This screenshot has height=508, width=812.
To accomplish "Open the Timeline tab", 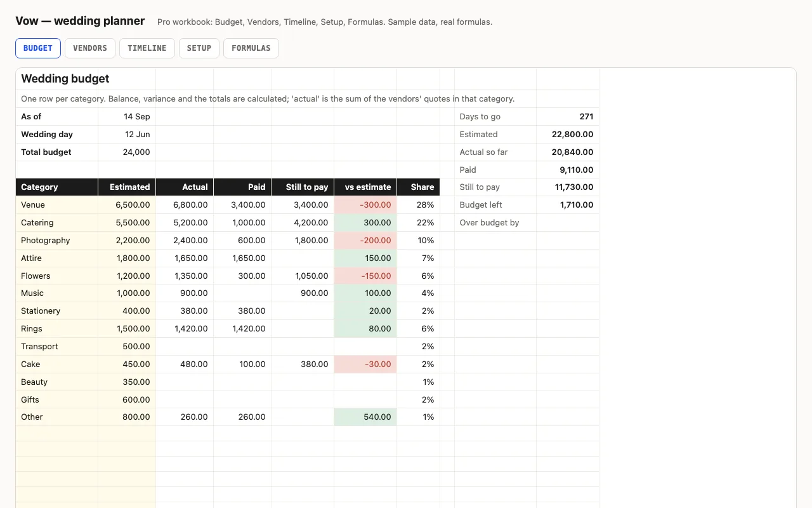I will point(147,48).
